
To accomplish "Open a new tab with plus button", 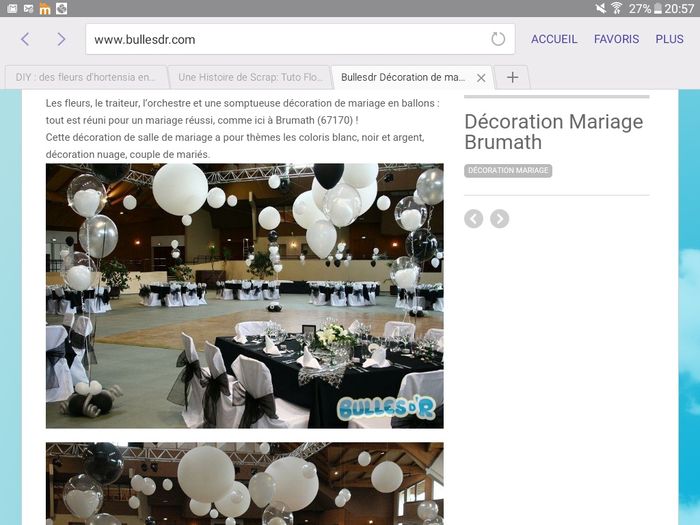I will coord(512,77).
